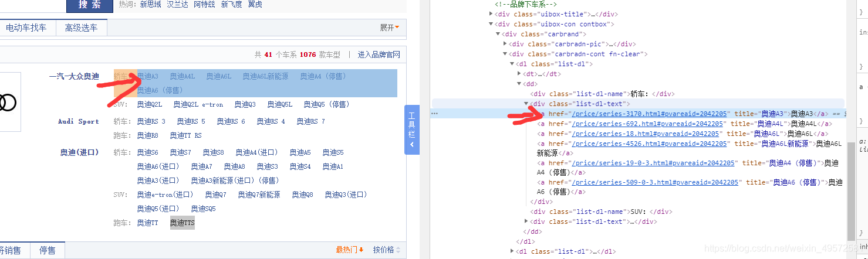Screen dimensions: 868x259
Task: Open the 奥迪e-tron(进口) model link
Action: 166,195
